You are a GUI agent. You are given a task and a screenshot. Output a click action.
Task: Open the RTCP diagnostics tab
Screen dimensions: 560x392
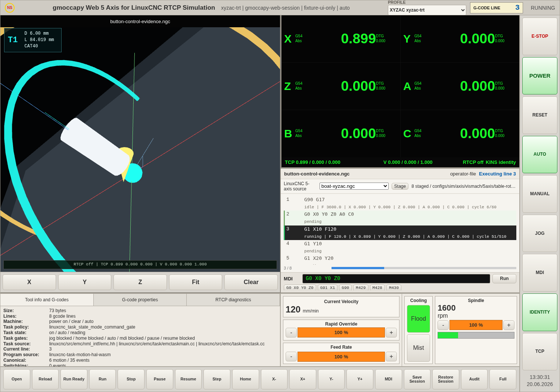tap(233, 300)
